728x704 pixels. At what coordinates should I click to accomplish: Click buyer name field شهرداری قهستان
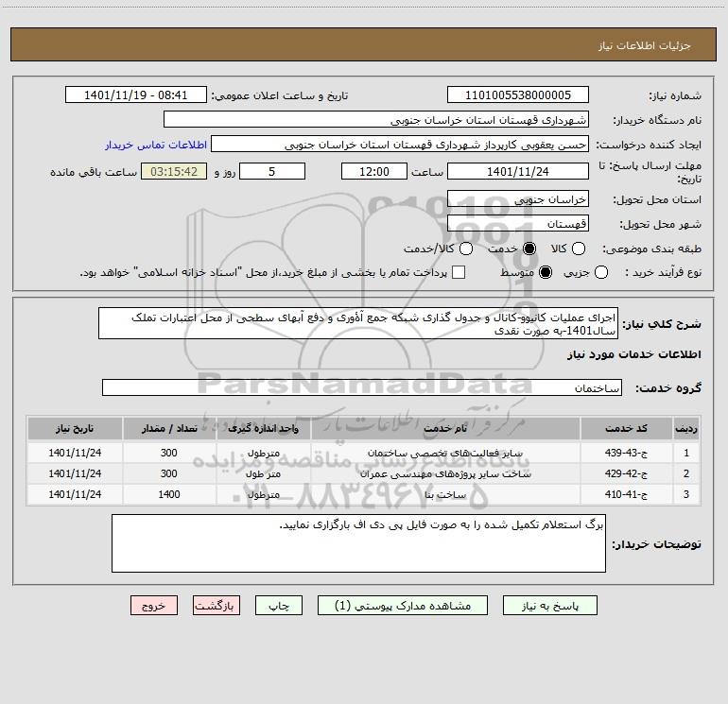376,120
